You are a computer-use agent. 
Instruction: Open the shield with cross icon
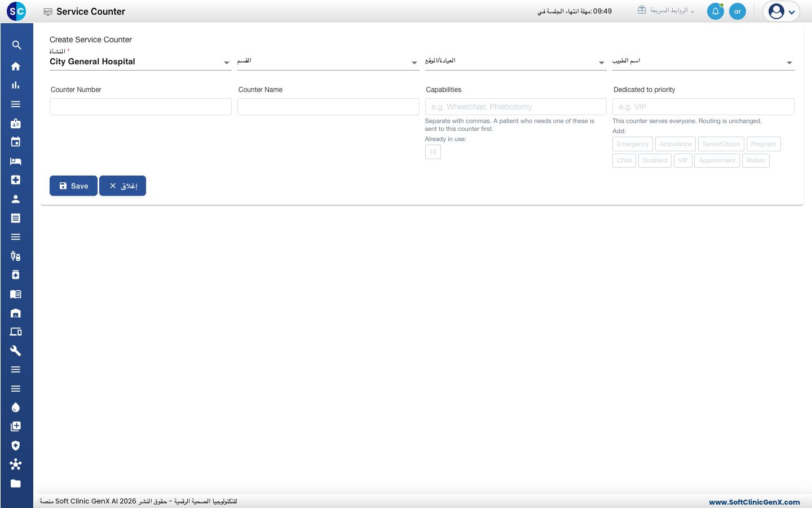[x=16, y=445]
